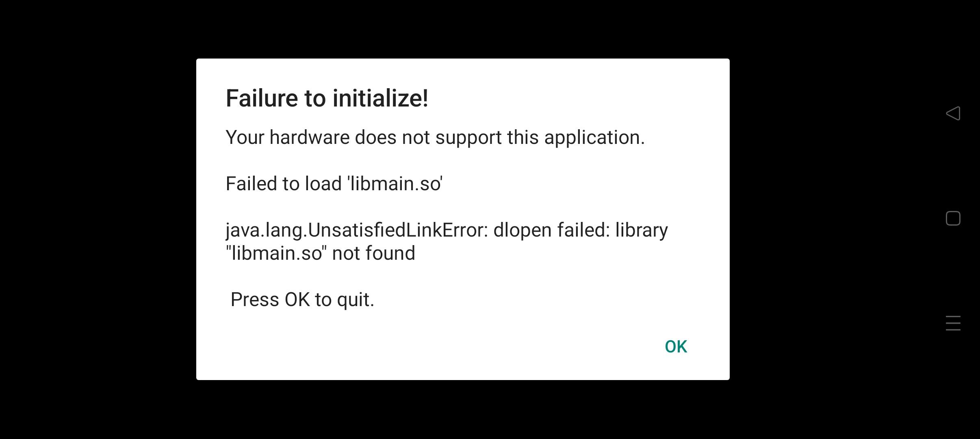Open recent apps via three-line icon
This screenshot has height=439, width=980.
point(953,323)
